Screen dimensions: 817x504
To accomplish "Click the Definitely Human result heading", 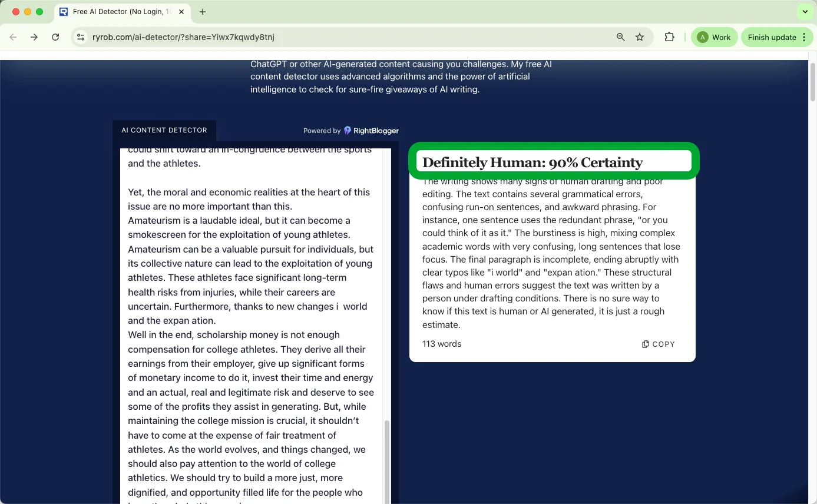I will 532,163.
